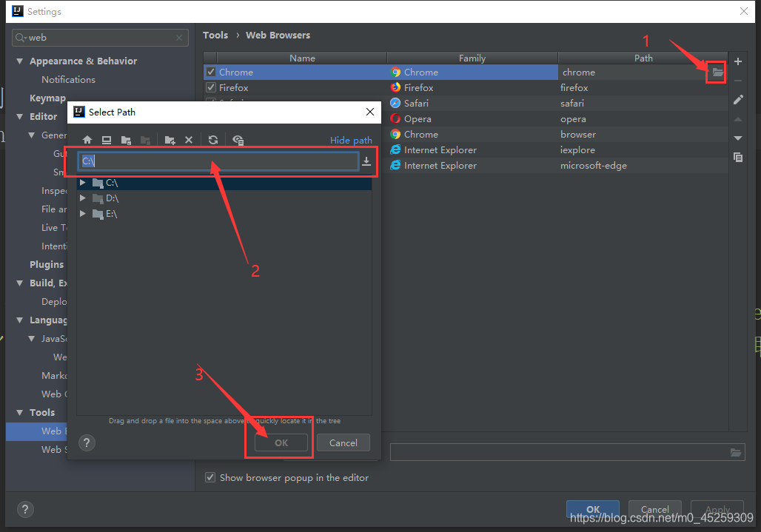Toggle show hidden files icon
The height and width of the screenshot is (532, 761).
coord(238,140)
